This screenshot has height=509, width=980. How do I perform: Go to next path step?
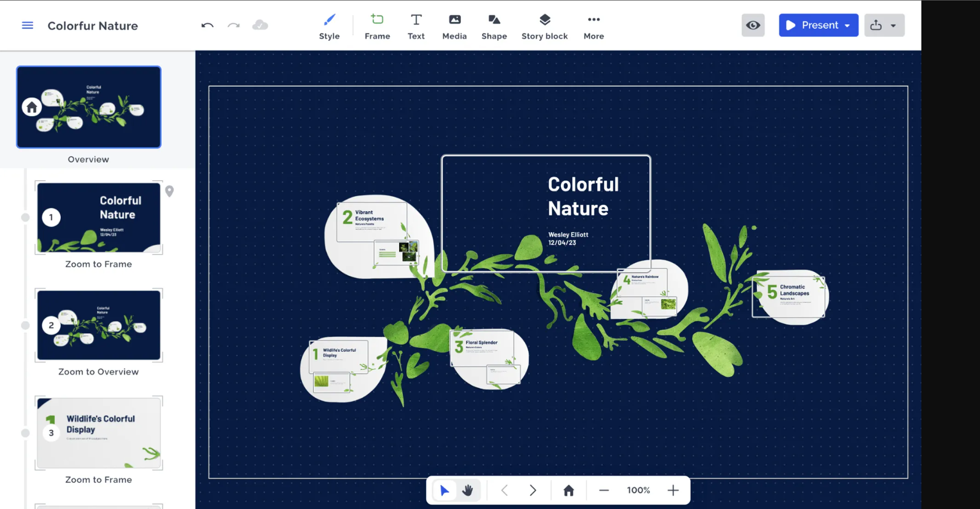tap(533, 491)
